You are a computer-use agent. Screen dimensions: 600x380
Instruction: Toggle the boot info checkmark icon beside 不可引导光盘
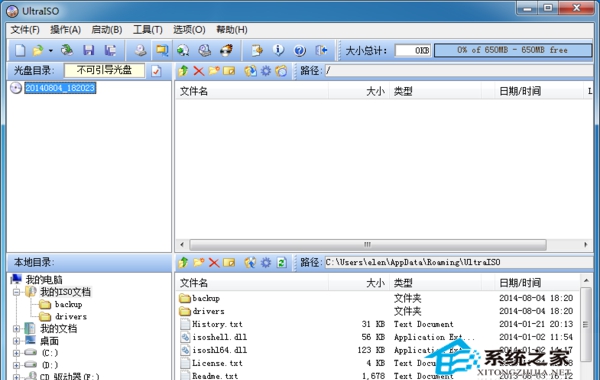pos(156,71)
